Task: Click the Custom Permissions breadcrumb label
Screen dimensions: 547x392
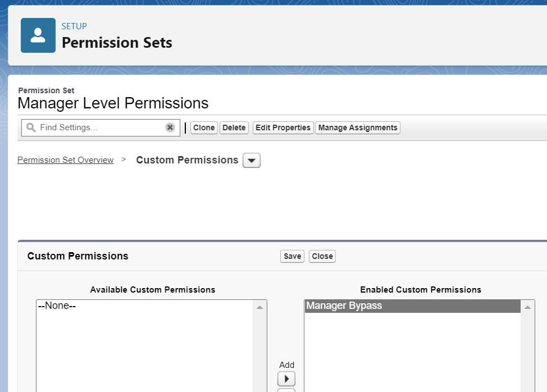Action: tap(187, 160)
